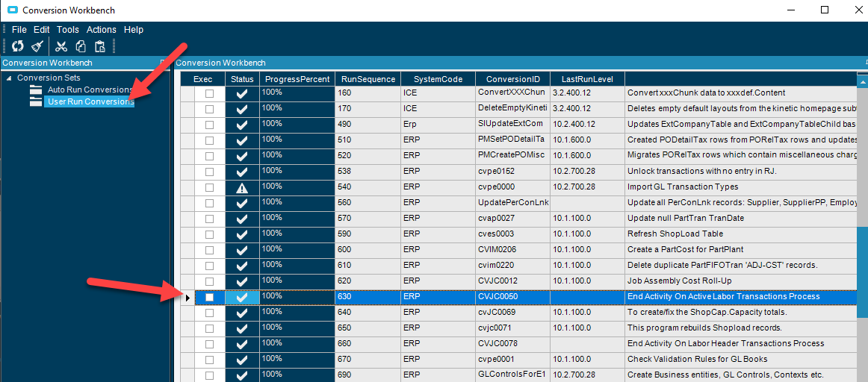The width and height of the screenshot is (868, 382).
Task: Open the Tools menu
Action: [67, 29]
